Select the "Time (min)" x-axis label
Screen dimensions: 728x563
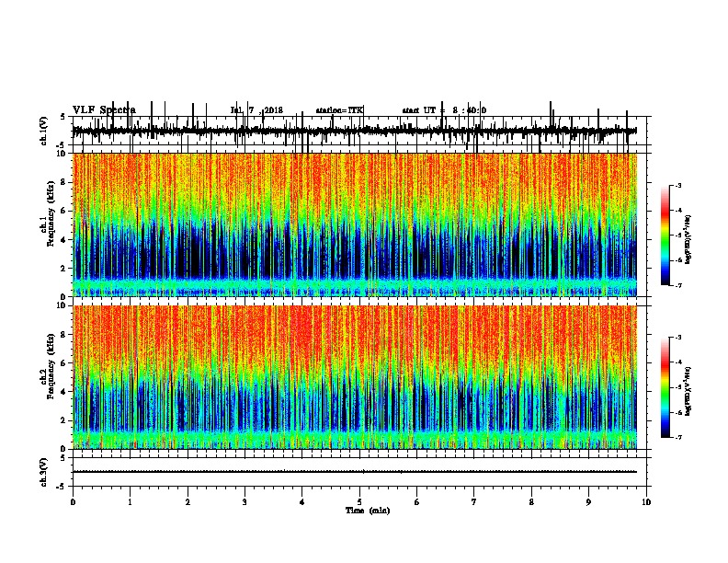tap(368, 511)
